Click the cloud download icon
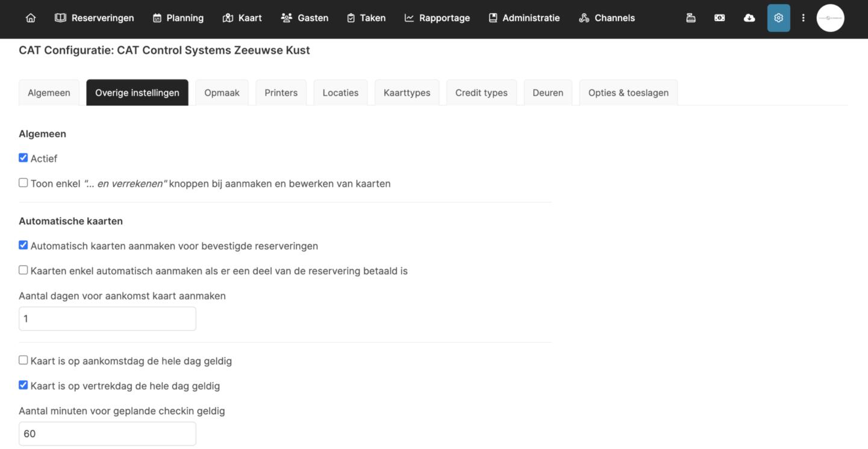The height and width of the screenshot is (449, 868). pyautogui.click(x=749, y=18)
